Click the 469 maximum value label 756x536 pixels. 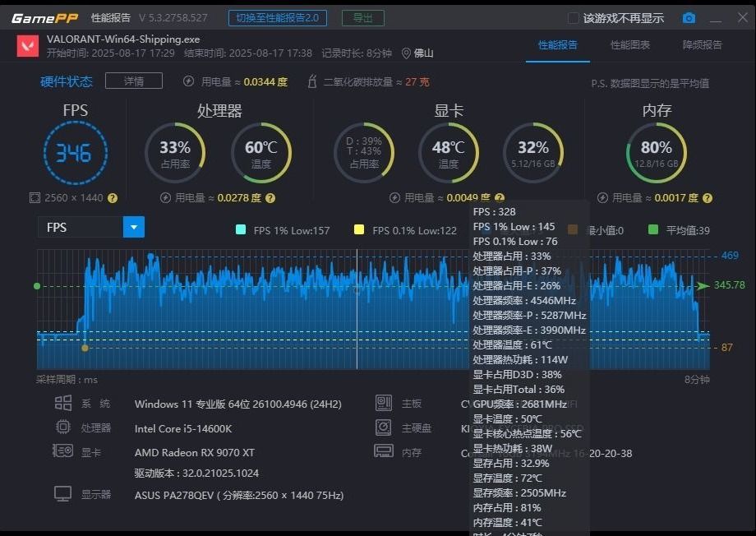[730, 255]
